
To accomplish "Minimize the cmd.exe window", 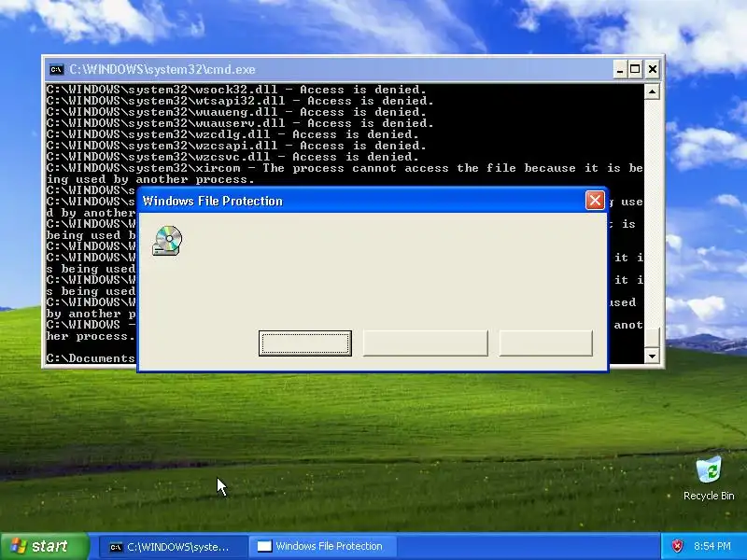I will pos(619,69).
